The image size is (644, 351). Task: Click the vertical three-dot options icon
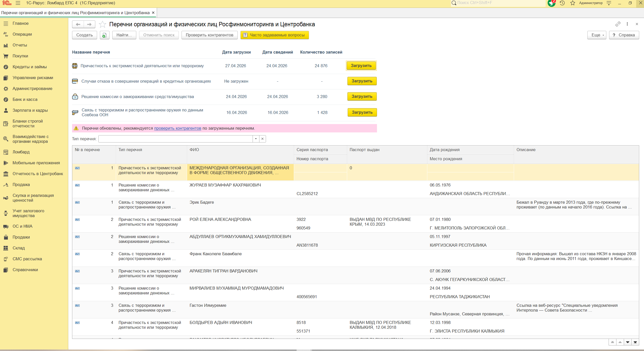point(627,24)
